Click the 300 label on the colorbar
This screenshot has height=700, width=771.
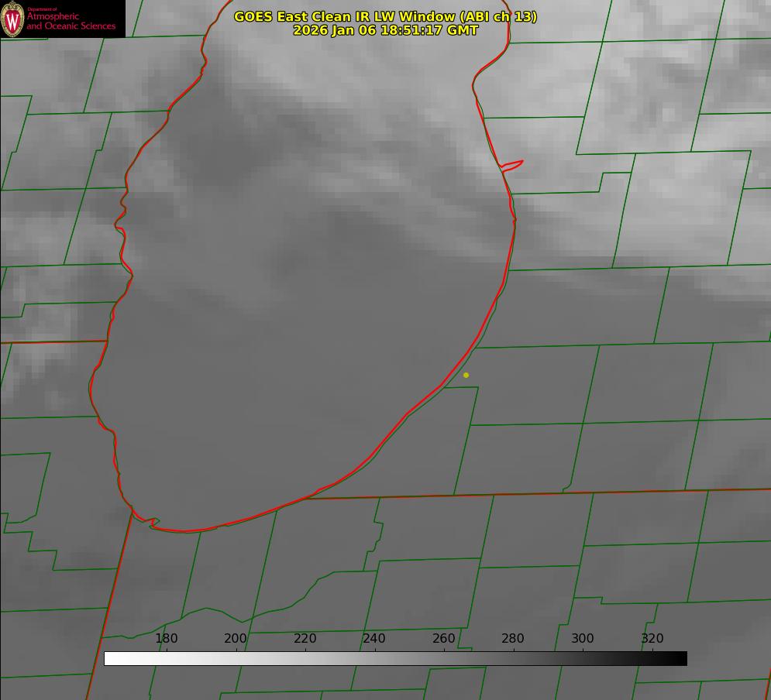click(x=583, y=638)
